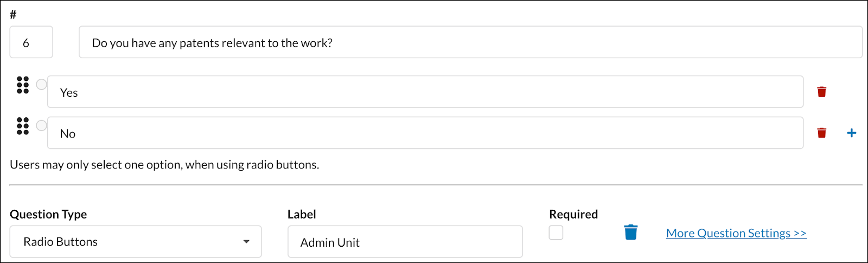
Task: Delete the Yes answer option
Action: [x=821, y=91]
